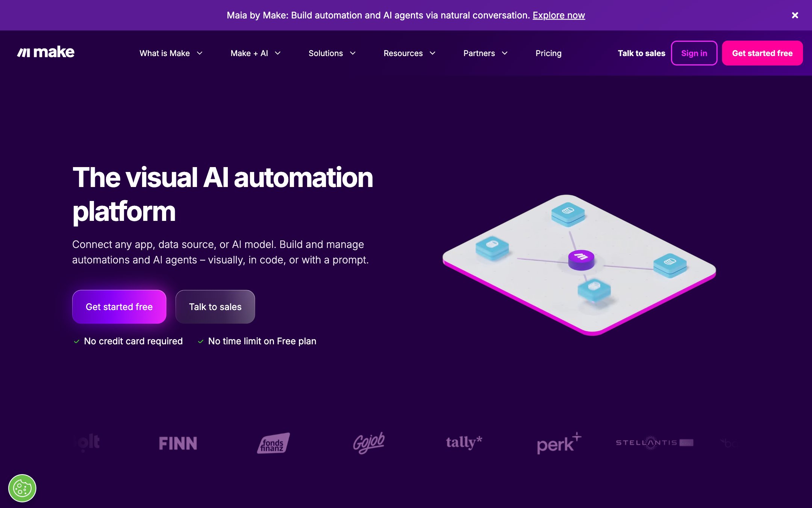Click 'The visual AI automation platform' heading
Image resolution: width=812 pixels, height=508 pixels.
(x=223, y=194)
